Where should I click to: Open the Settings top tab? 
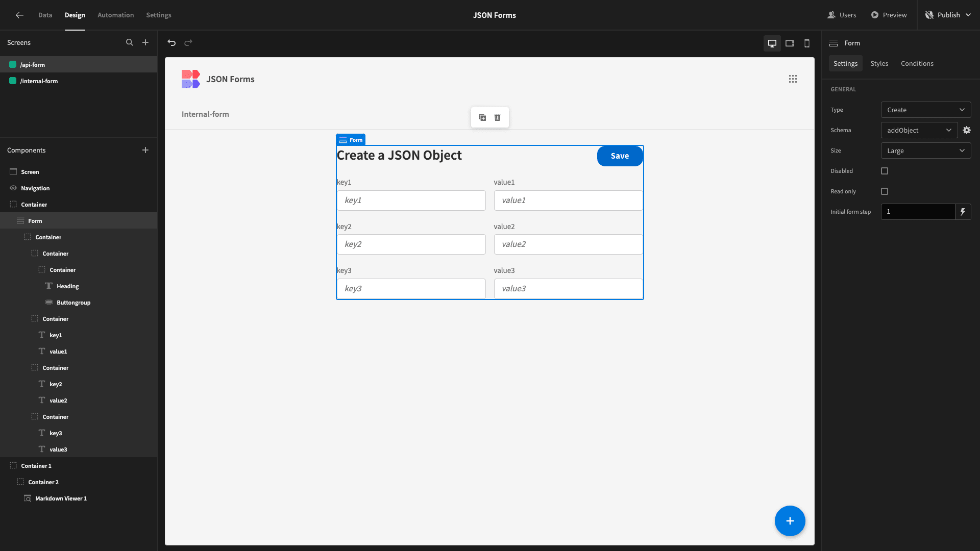point(159,15)
